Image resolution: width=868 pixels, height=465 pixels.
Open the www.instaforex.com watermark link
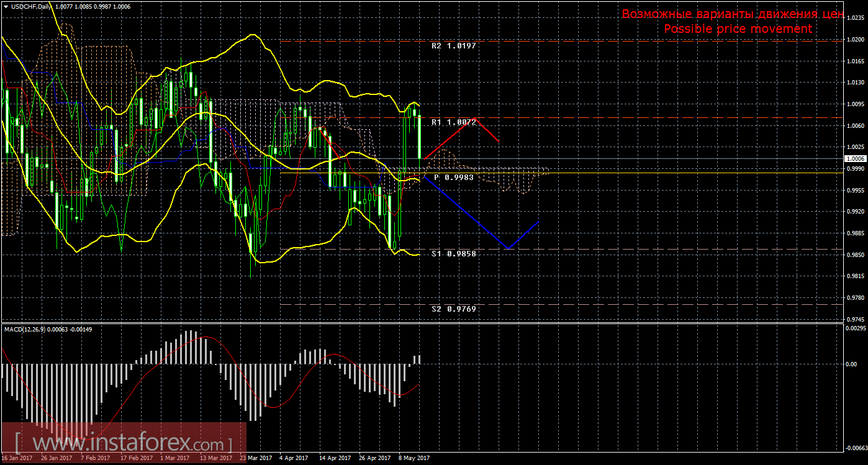(124, 444)
